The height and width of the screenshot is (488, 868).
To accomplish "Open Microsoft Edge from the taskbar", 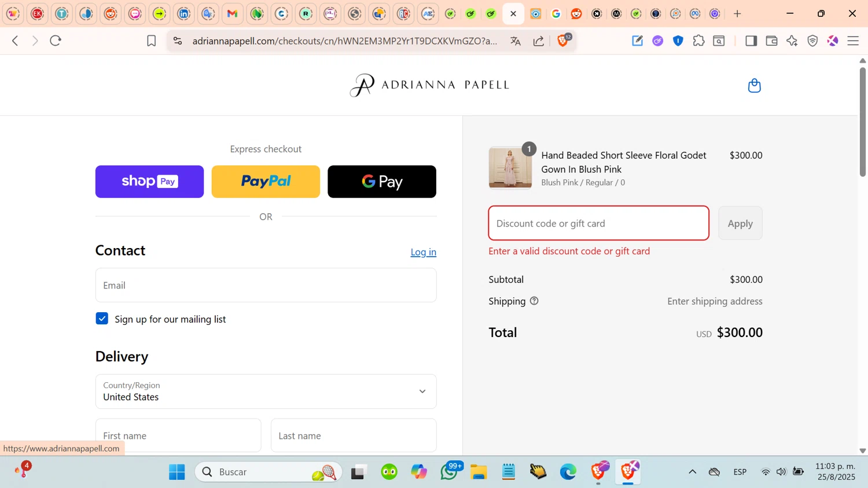I will [568, 472].
